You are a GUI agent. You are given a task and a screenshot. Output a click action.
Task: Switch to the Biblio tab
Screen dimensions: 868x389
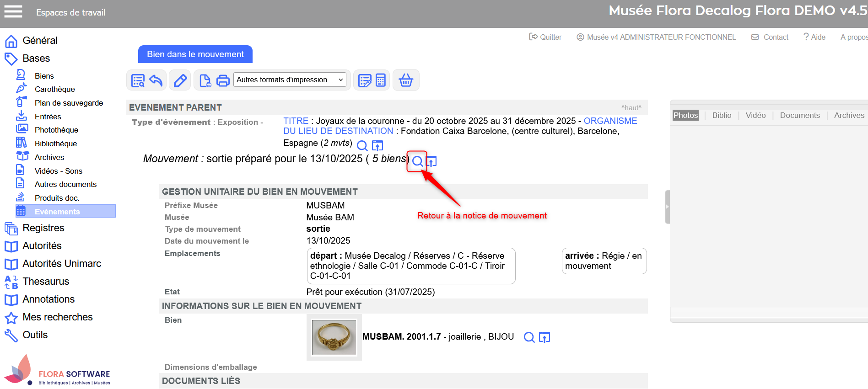tap(722, 115)
